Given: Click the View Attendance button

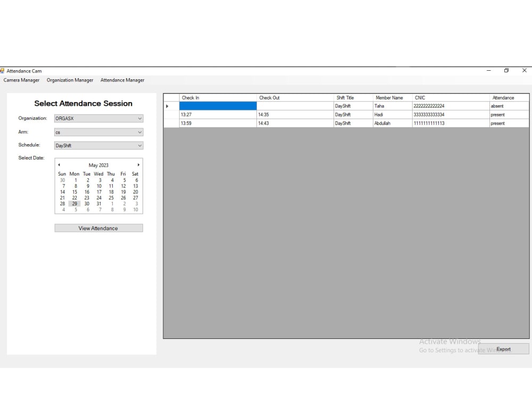Looking at the screenshot, I should tap(98, 228).
